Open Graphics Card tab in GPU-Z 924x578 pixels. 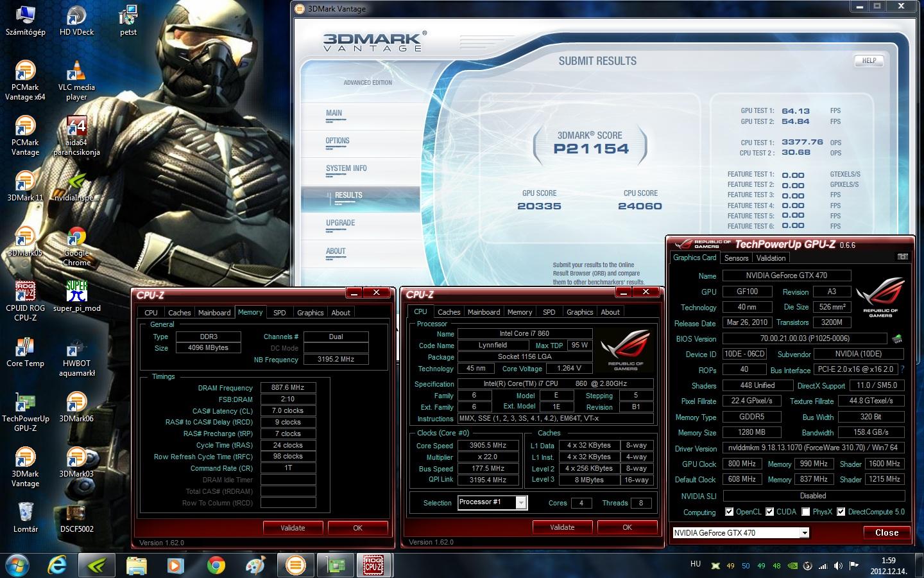694,257
